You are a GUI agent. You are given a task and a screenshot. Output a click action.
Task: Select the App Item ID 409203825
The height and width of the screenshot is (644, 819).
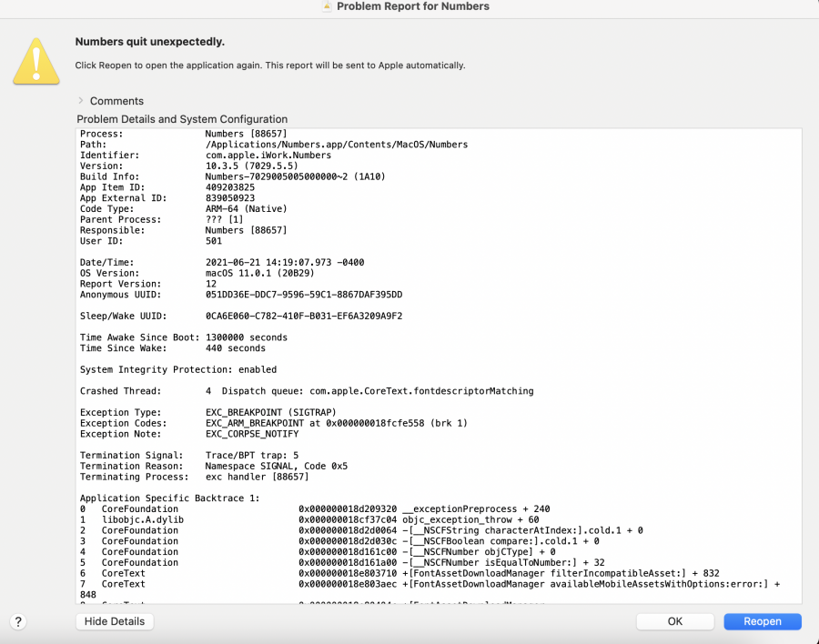[x=230, y=187]
